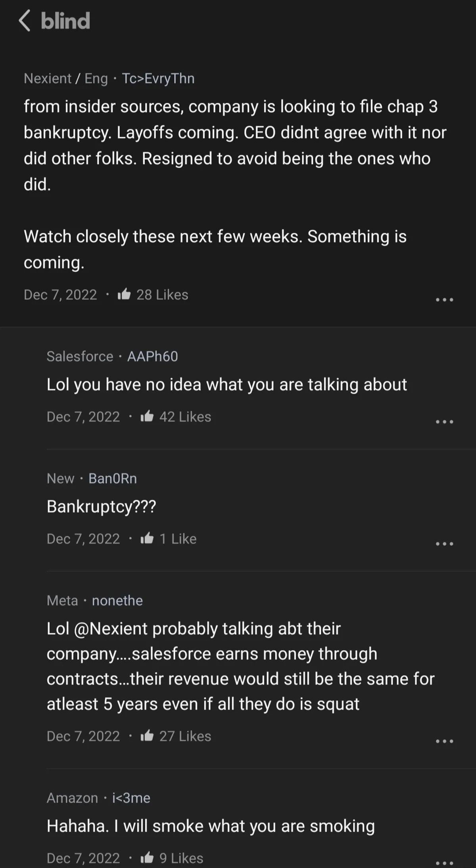View the 42 Likes count on Salesforce comment

click(x=185, y=417)
